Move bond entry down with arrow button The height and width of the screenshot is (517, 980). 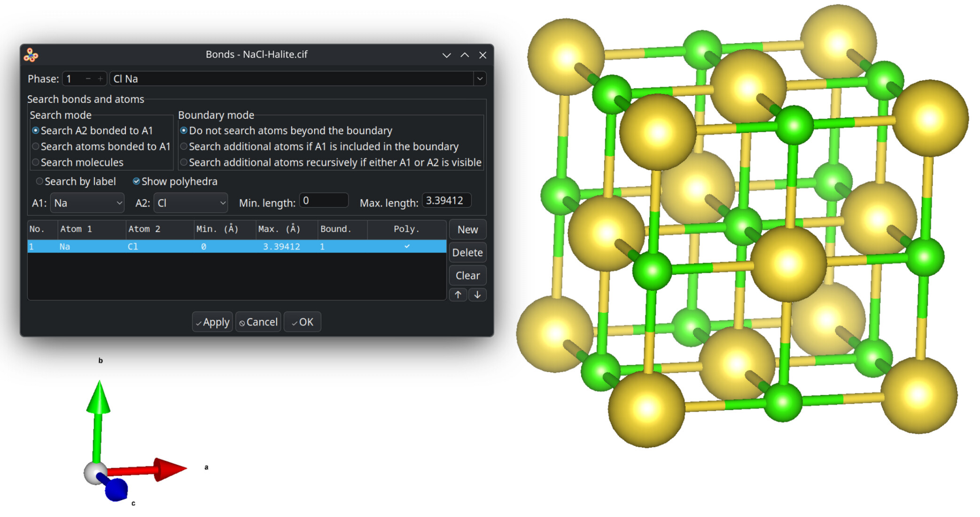pyautogui.click(x=477, y=295)
